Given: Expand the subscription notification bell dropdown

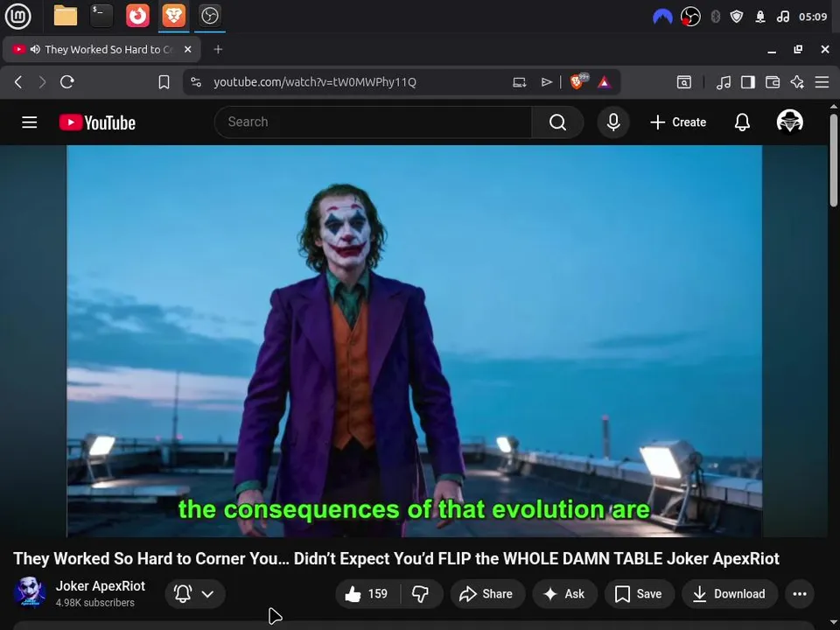Looking at the screenshot, I should click(x=195, y=593).
